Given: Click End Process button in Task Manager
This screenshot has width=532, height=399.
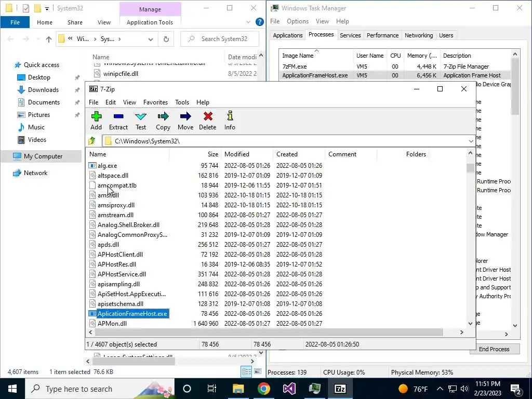Looking at the screenshot, I should point(495,349).
